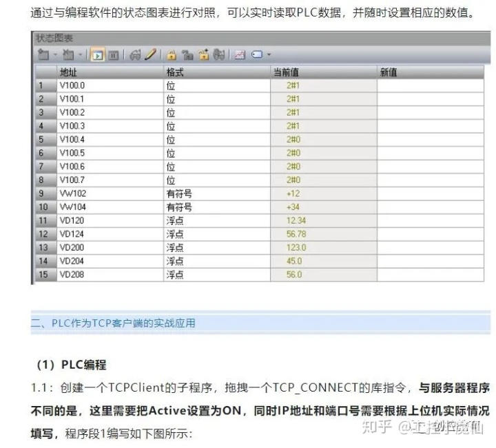This screenshot has width=496, height=448.
Task: Click the Trend view chart icon
Action: pyautogui.click(x=240, y=55)
